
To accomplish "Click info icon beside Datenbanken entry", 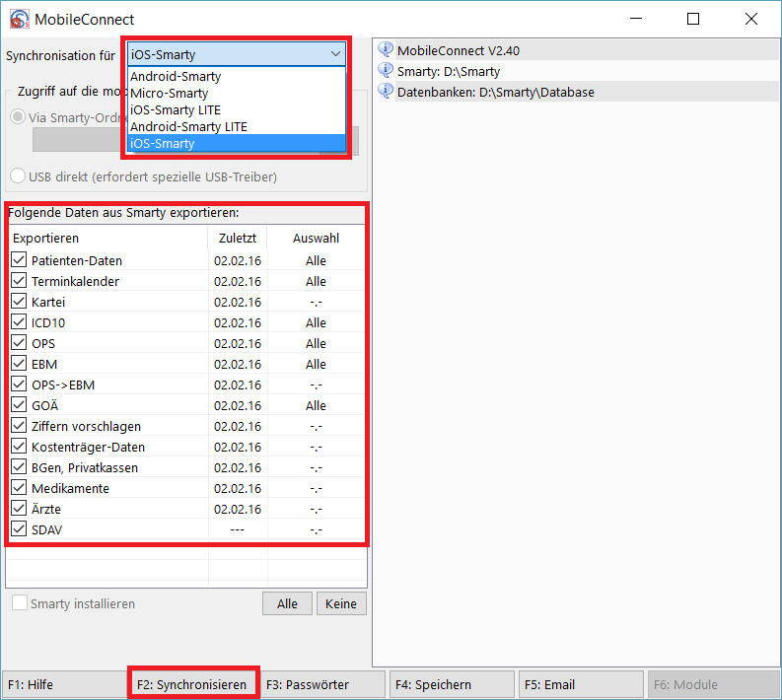I will coord(385,92).
